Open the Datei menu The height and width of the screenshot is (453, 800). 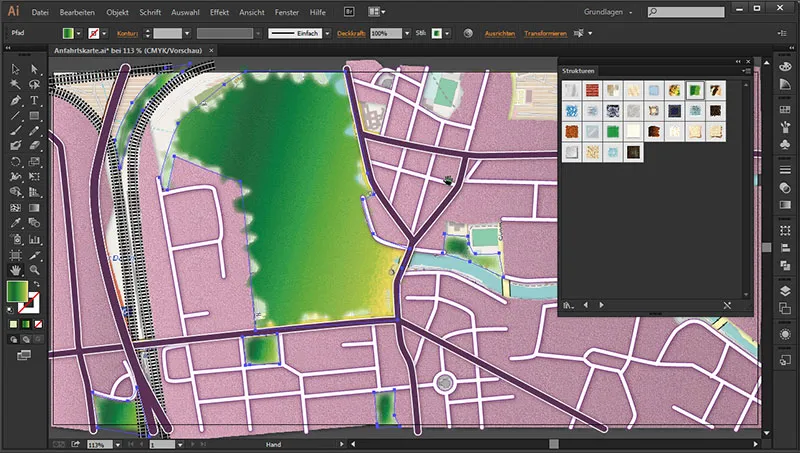click(40, 12)
